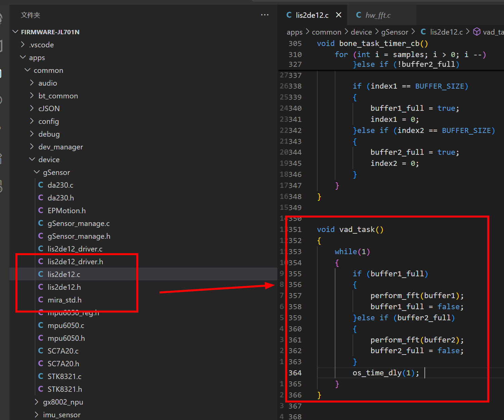Click 'index2 = 0;' on line 345
Screen dimensions: 504x420
(x=395, y=164)
